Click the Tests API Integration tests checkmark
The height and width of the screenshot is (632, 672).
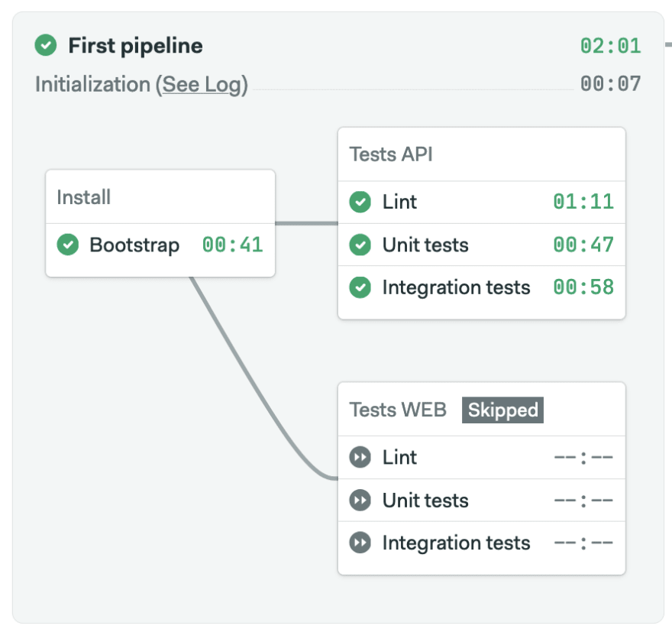click(360, 287)
